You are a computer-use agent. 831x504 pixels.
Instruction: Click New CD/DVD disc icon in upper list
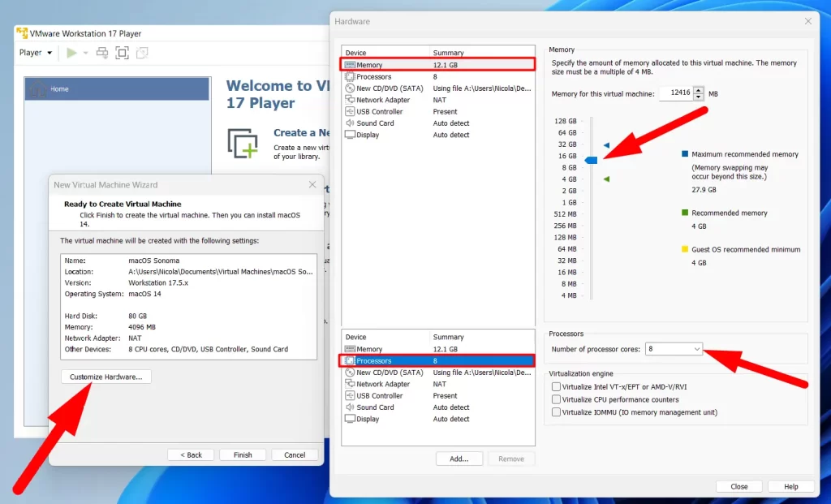point(350,88)
